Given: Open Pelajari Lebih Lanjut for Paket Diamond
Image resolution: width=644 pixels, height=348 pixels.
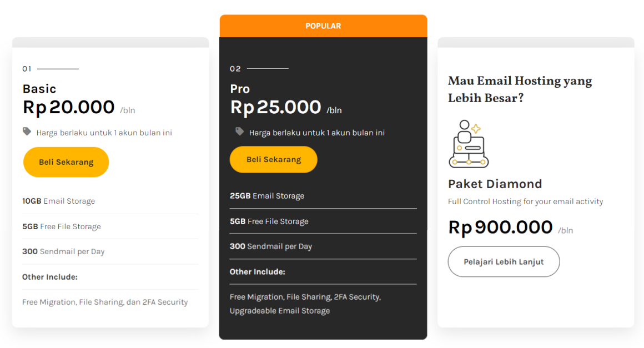Looking at the screenshot, I should (503, 261).
